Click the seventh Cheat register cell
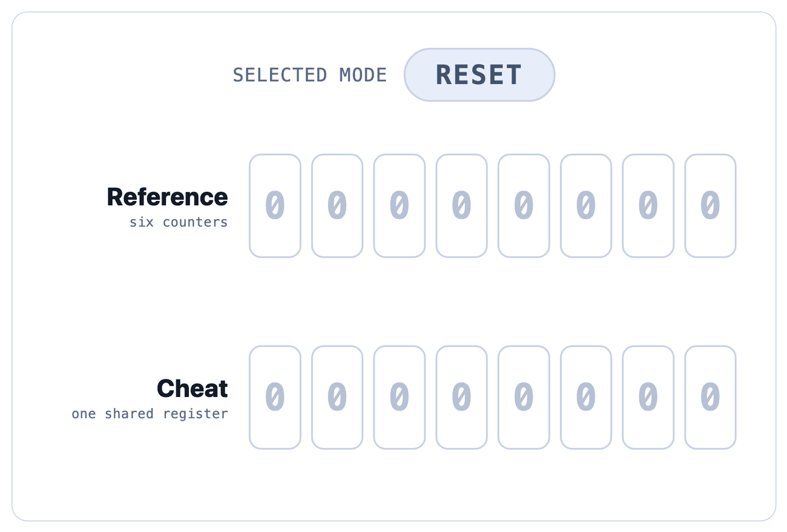Viewport: 787px width, 532px height. (x=648, y=398)
